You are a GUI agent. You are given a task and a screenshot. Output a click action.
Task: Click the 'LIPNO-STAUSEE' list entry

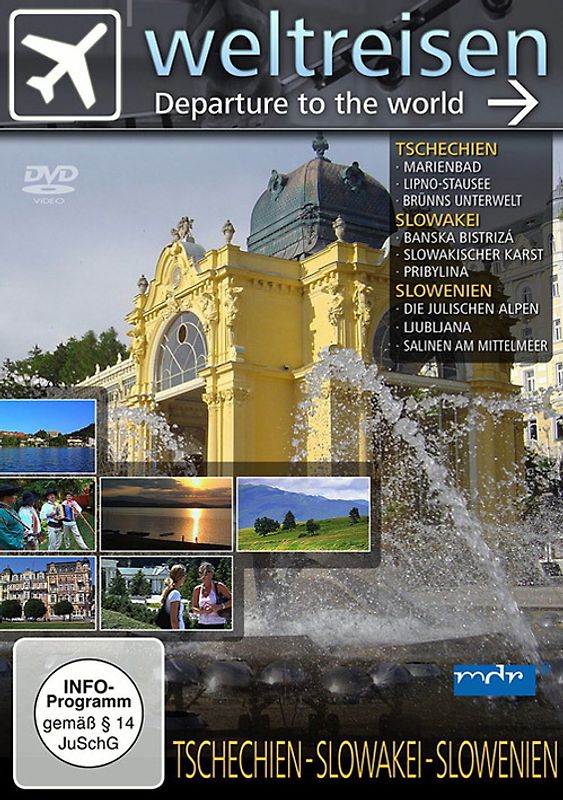447,184
